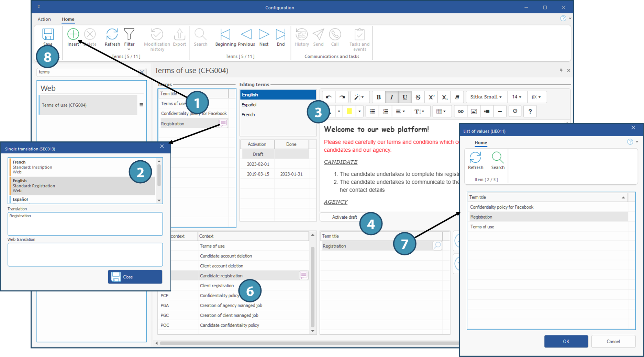Screen dimensions: 644x357
Task: Click the Refresh icon in main ribbon
Action: point(112,34)
